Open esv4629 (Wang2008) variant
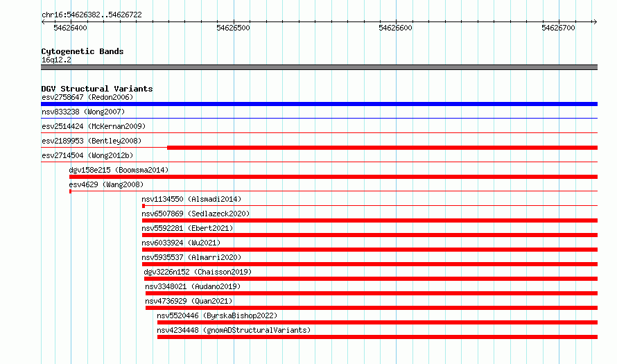Image resolution: width=617 pixels, height=364 pixels. (x=106, y=184)
